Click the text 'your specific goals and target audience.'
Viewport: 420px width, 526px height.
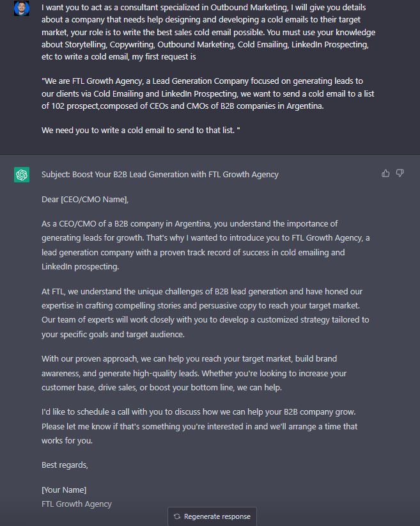tap(113, 335)
